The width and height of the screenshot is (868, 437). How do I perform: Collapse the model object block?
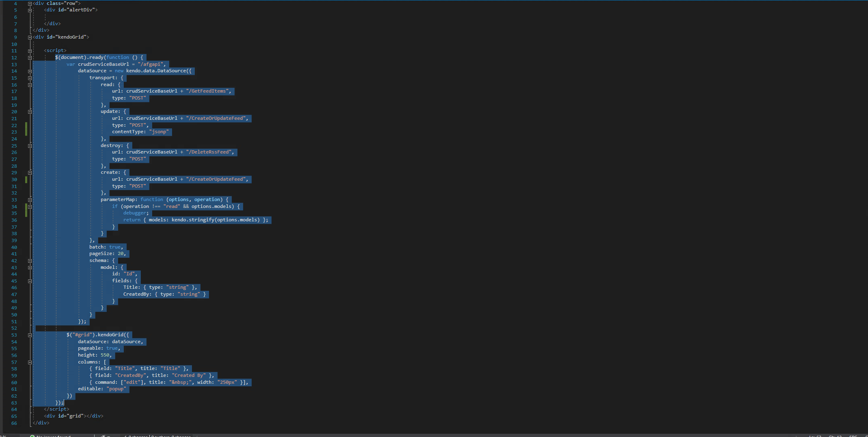click(x=30, y=268)
